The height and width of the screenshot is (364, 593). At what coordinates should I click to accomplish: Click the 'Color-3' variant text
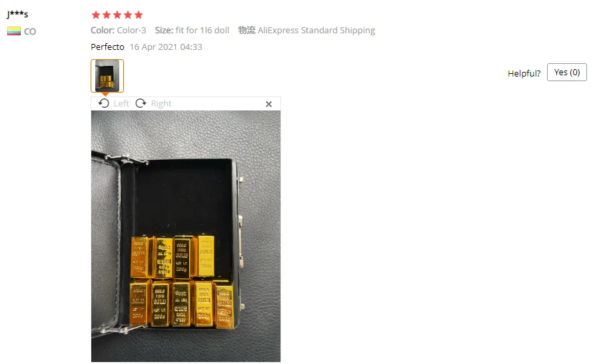(131, 30)
